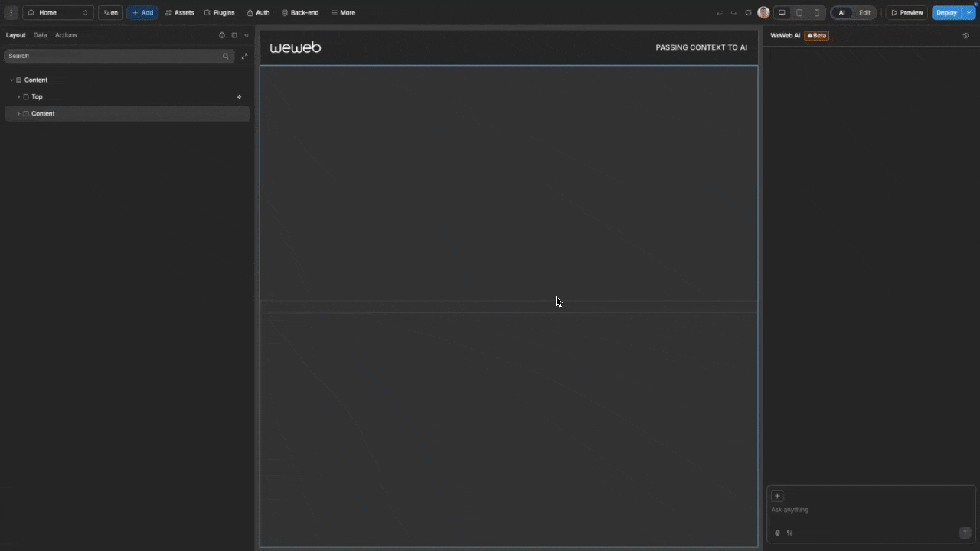
Task: Click the refresh canvas icon
Action: (748, 12)
